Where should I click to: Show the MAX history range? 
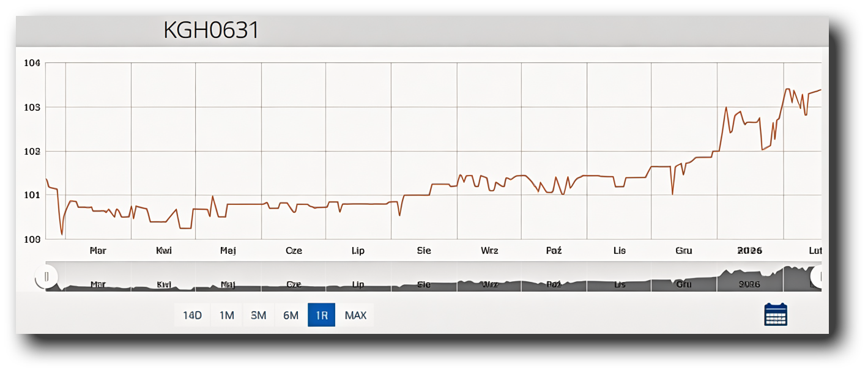(x=355, y=316)
